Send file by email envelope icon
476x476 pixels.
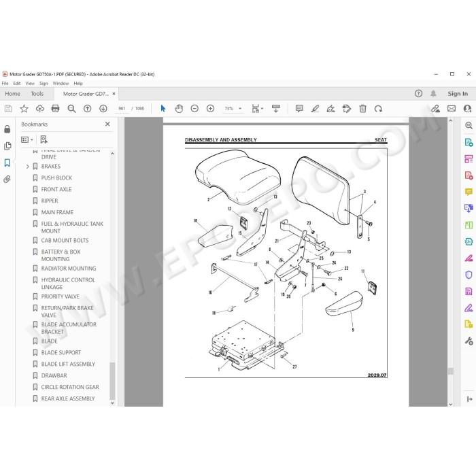(x=452, y=108)
